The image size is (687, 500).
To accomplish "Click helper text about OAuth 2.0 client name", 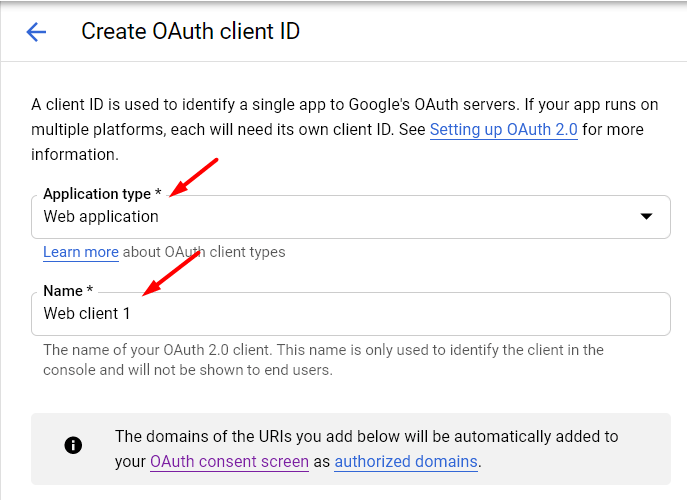I will pyautogui.click(x=323, y=360).
